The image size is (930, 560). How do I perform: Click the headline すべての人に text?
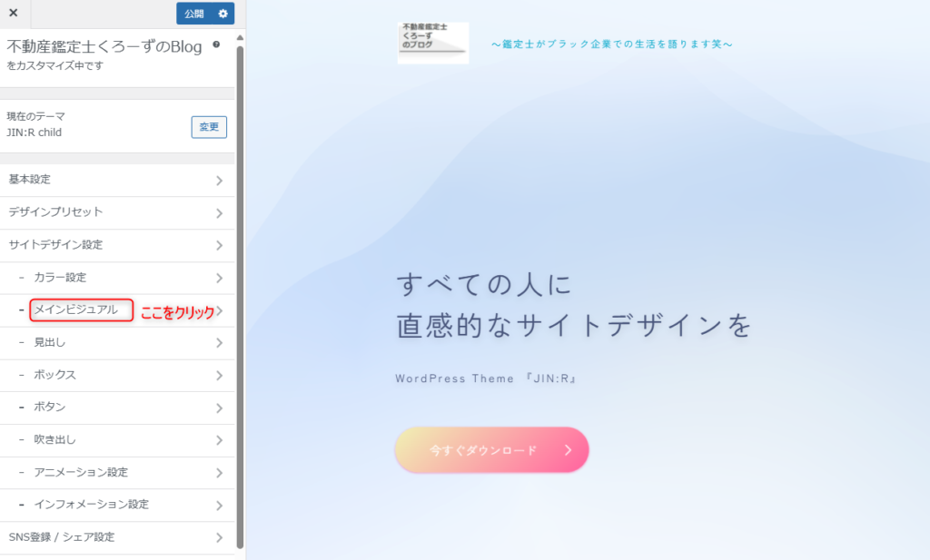click(483, 284)
